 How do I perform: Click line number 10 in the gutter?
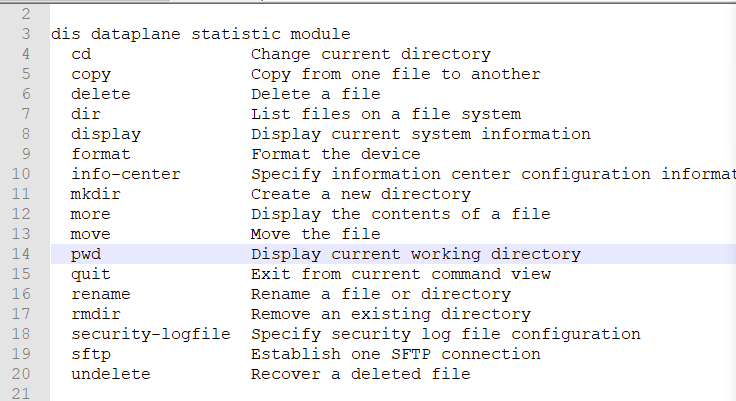pos(24,174)
